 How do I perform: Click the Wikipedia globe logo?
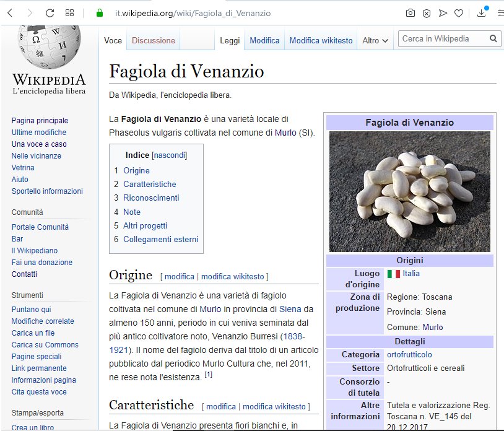pyautogui.click(x=49, y=46)
